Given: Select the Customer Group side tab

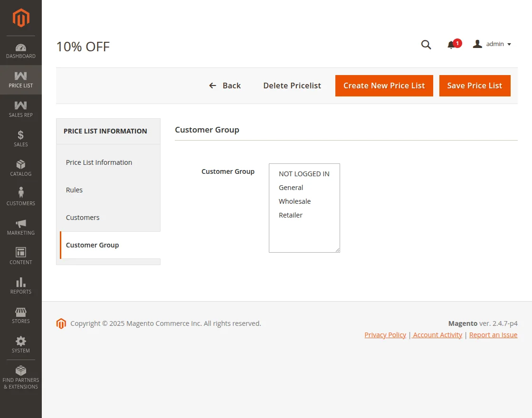Looking at the screenshot, I should [110, 245].
